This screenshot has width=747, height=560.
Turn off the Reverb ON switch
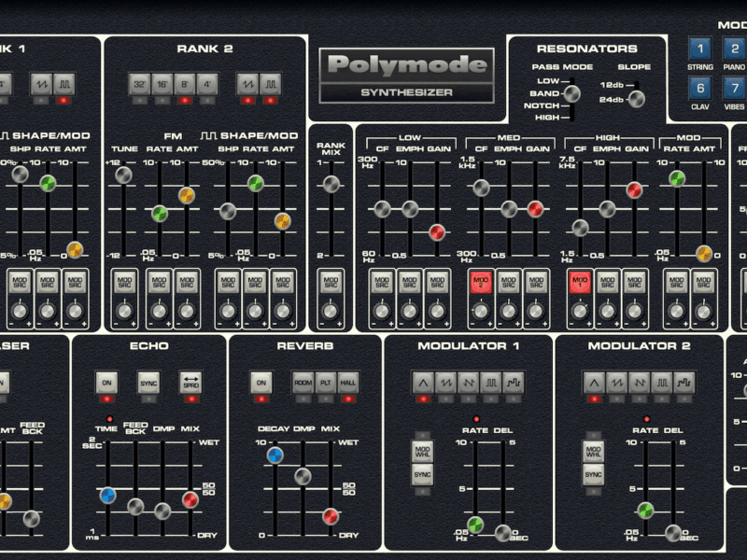(261, 383)
